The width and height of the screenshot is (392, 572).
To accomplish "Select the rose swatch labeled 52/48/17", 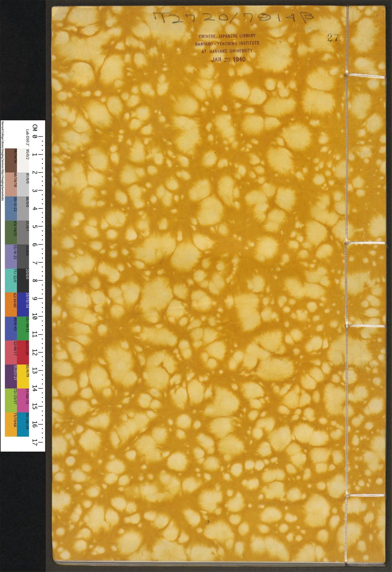I will point(11,352).
